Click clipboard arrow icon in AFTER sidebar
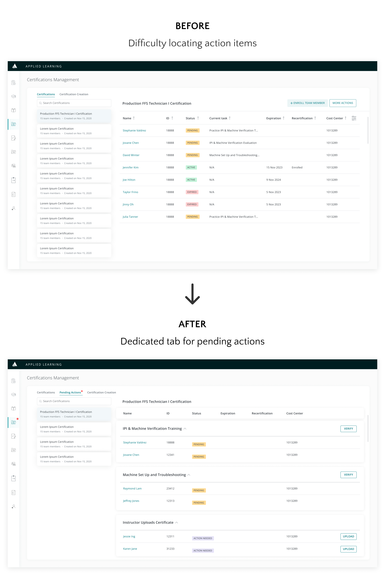 [14, 478]
